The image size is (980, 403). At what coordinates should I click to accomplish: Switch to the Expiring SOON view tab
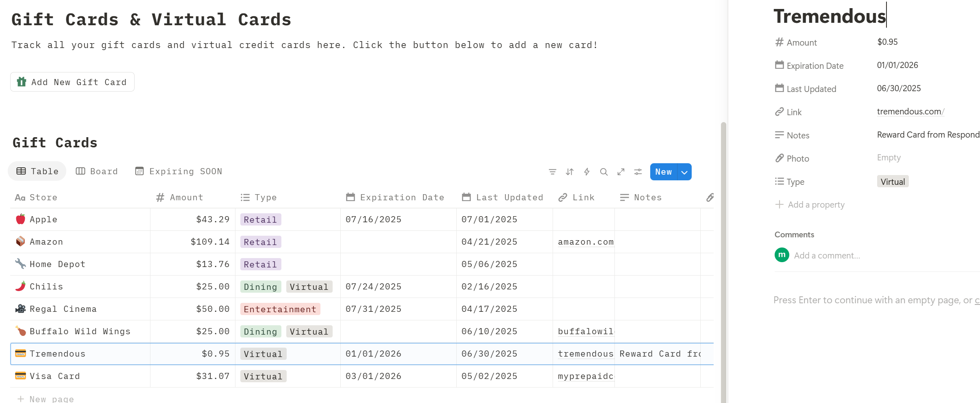[179, 171]
